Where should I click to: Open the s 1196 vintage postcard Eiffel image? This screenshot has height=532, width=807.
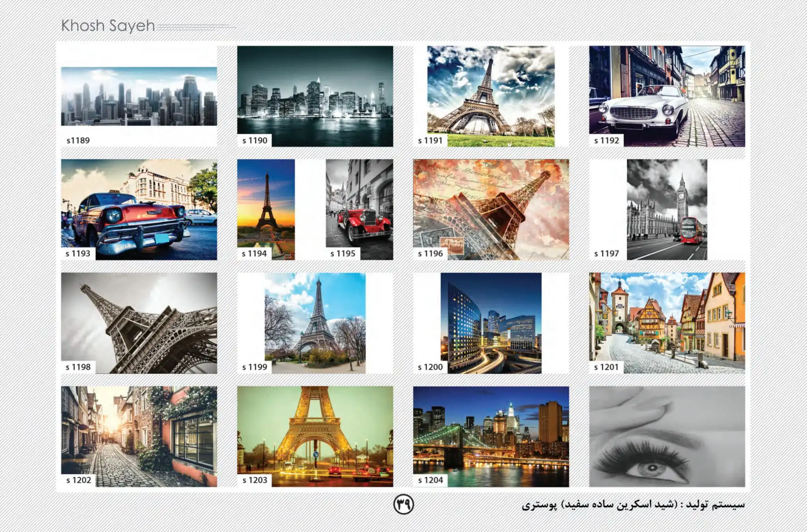coord(491,210)
